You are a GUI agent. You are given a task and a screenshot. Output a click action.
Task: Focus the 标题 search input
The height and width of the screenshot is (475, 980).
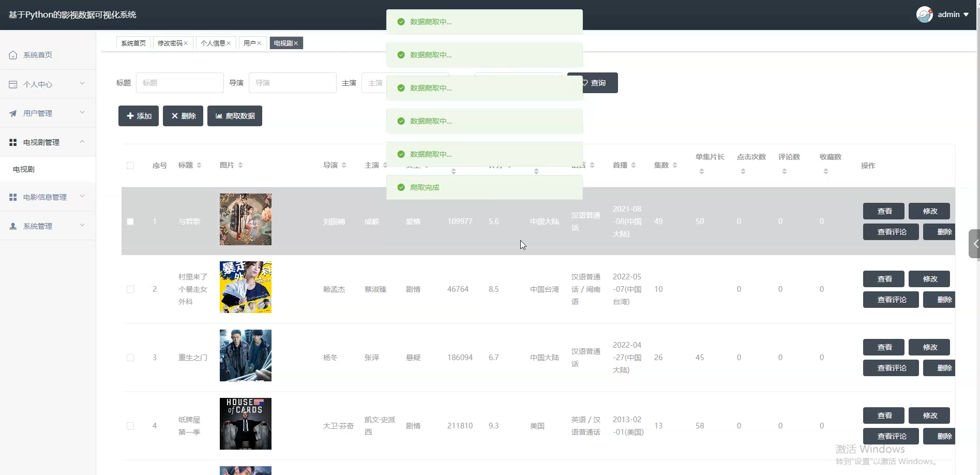click(x=180, y=83)
